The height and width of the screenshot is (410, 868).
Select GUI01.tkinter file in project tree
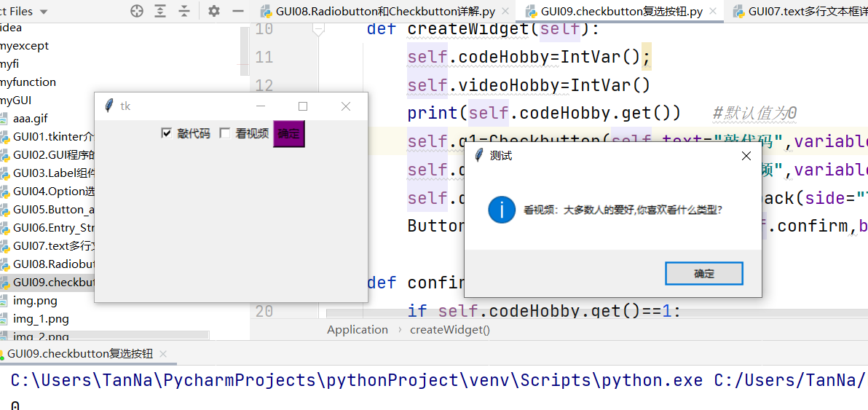point(54,137)
